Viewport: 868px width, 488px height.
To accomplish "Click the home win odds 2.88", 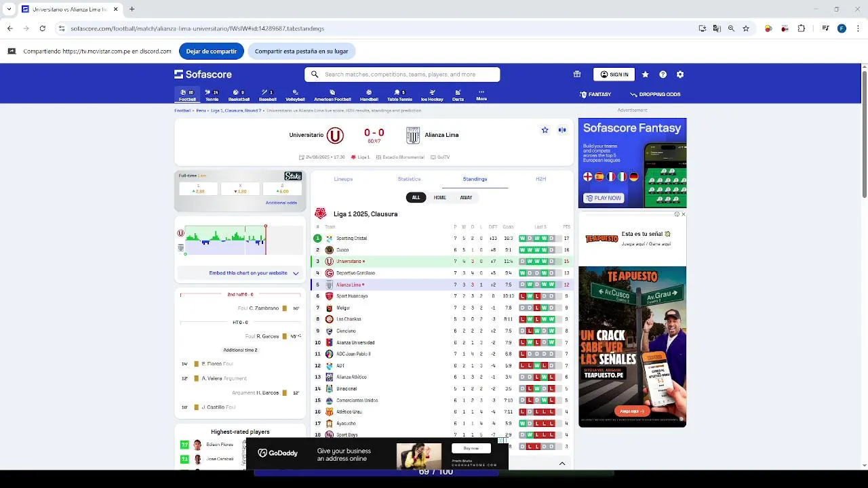I will (x=198, y=189).
